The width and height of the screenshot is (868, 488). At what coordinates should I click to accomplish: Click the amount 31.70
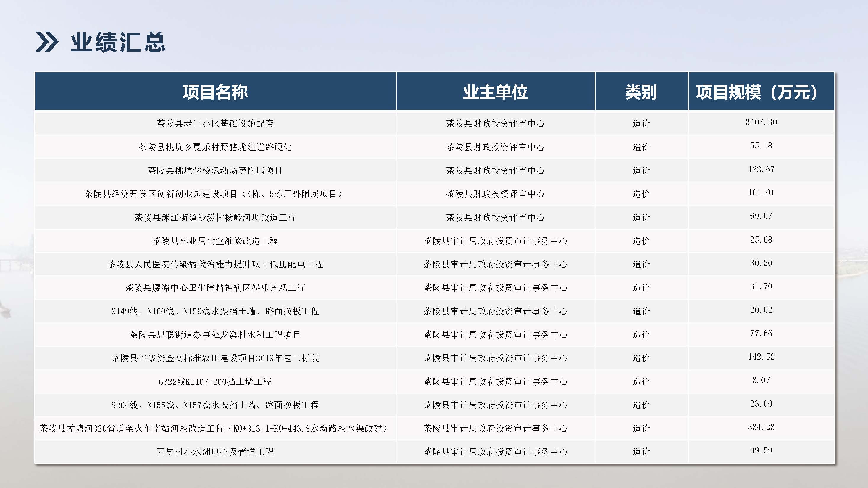pos(761,286)
